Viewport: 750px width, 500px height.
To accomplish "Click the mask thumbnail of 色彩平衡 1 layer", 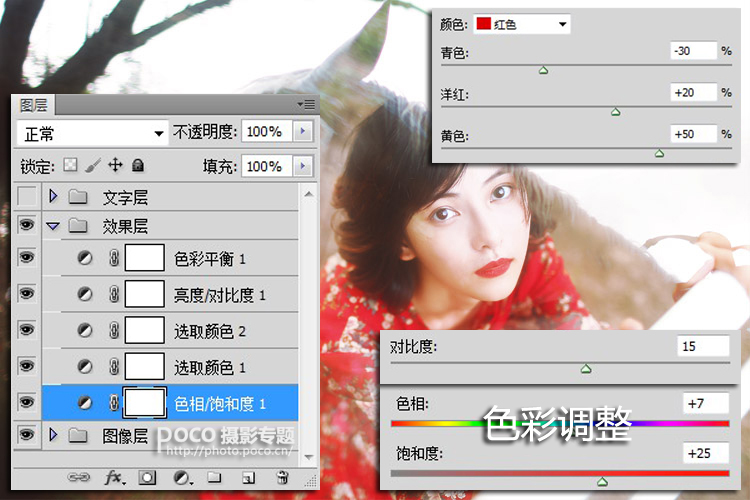I will (x=144, y=257).
